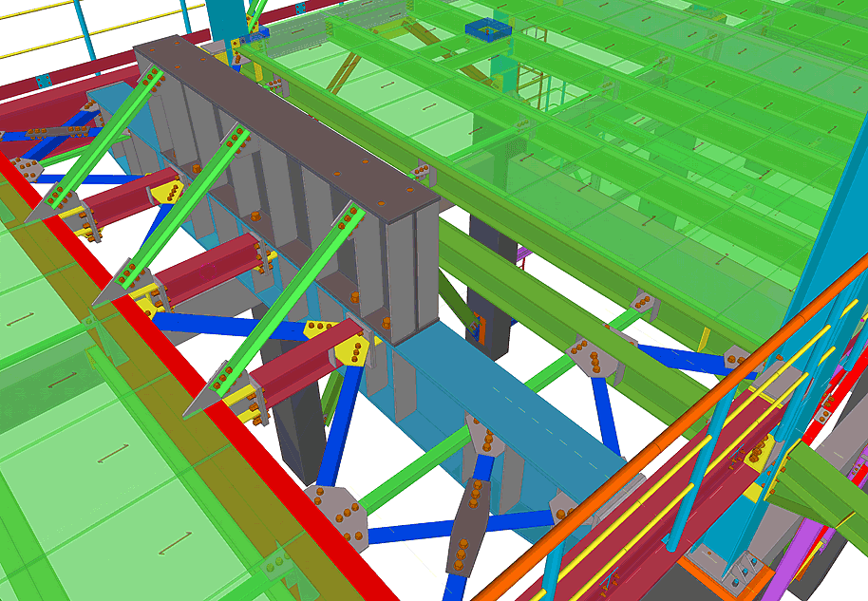Viewport: 868px width, 601px height.
Task: Pick the dark bolted splice plate on blue bracing
Action: (x=467, y=526)
